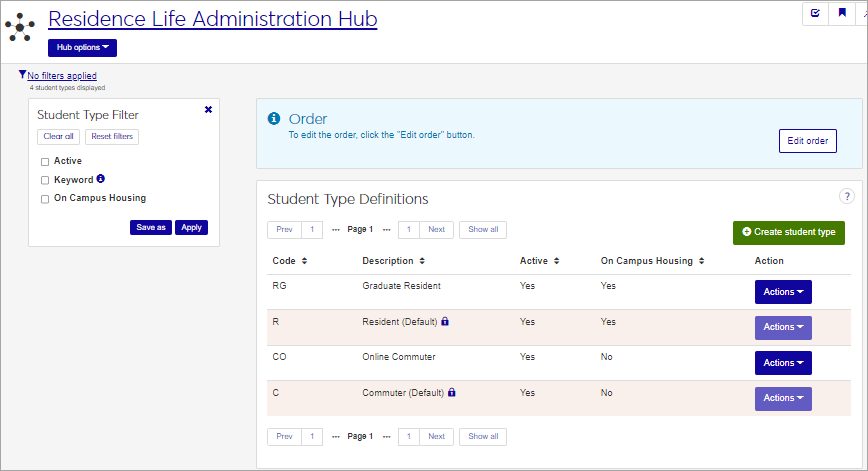Tick the On Campus Housing checkbox
The image size is (868, 471).
[45, 199]
